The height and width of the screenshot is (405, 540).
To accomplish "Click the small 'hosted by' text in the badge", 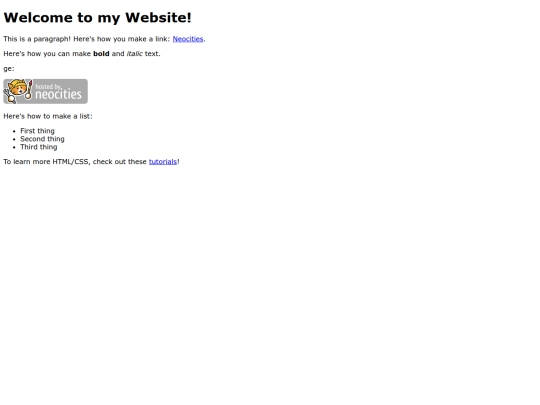I will [x=48, y=86].
